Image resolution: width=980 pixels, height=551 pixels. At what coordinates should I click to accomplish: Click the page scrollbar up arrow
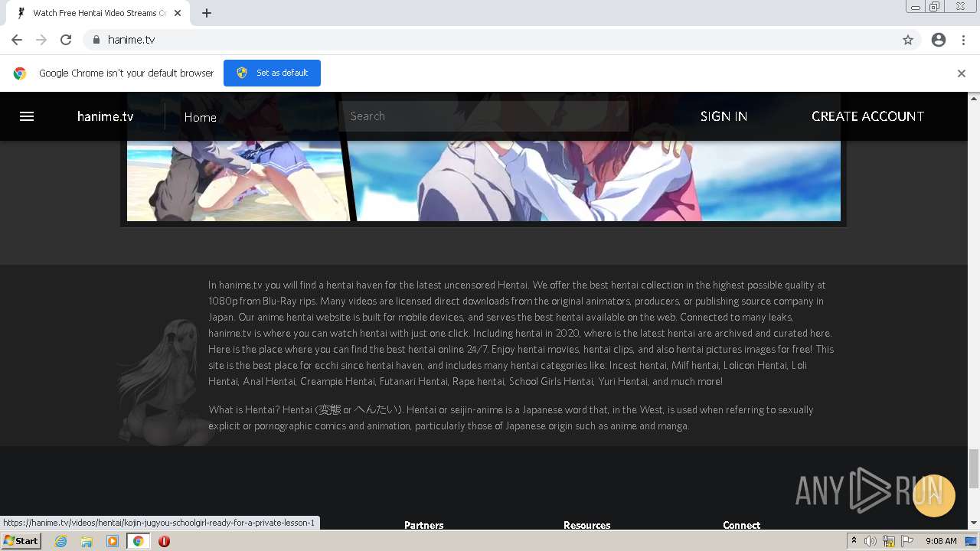coord(974,98)
